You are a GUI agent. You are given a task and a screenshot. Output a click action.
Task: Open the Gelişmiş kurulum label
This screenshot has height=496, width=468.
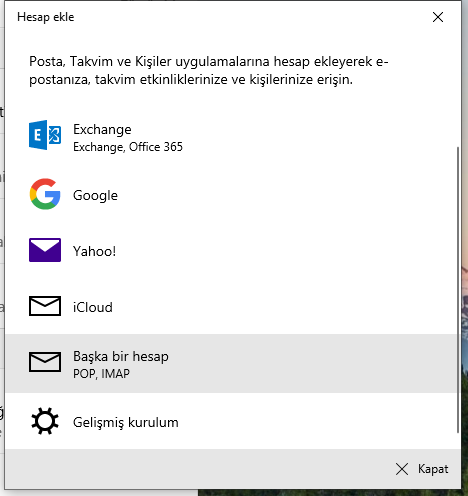[x=126, y=422]
